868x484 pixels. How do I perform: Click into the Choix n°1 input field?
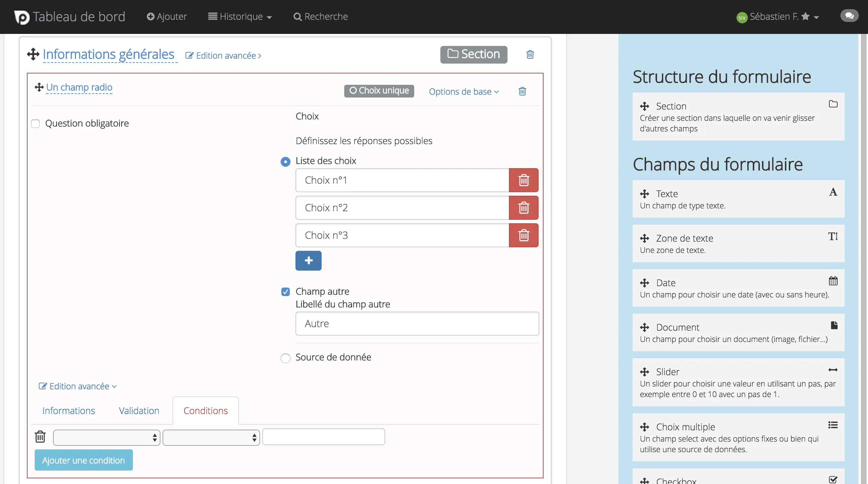tap(402, 180)
